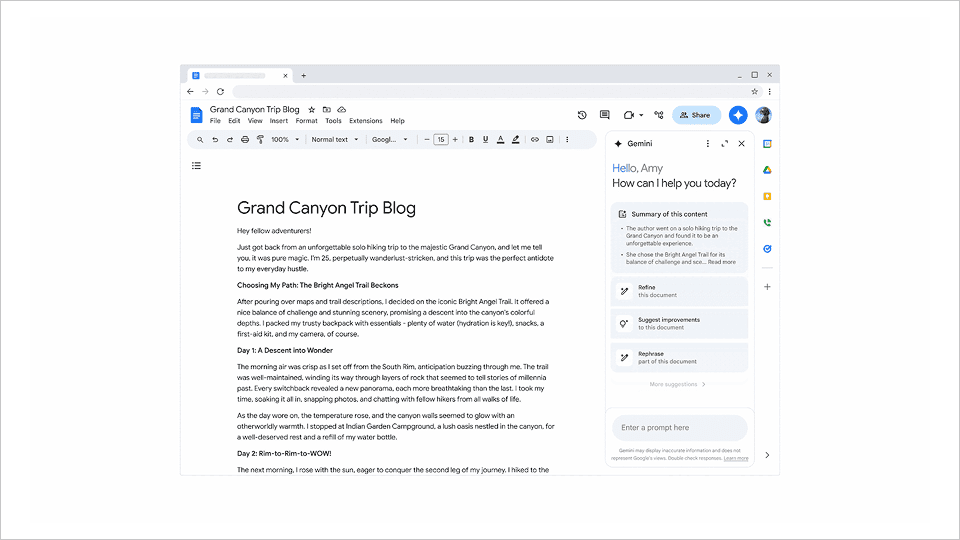Open toolbar more options menu
The image size is (960, 540).
(567, 140)
